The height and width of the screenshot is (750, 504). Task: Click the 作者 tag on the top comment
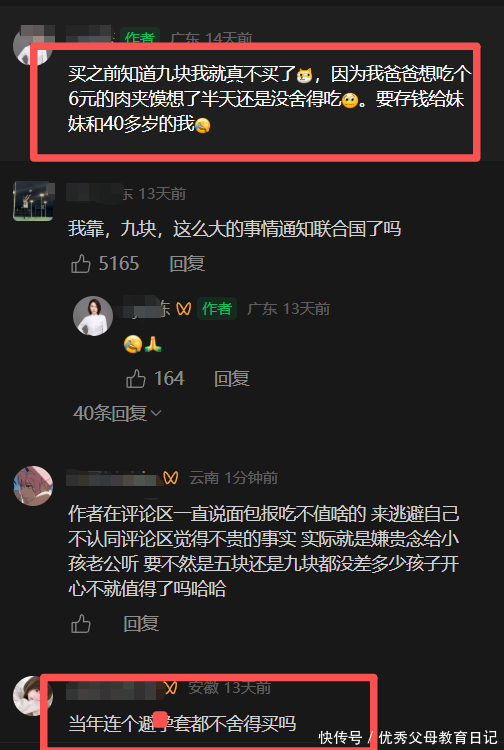click(x=140, y=36)
